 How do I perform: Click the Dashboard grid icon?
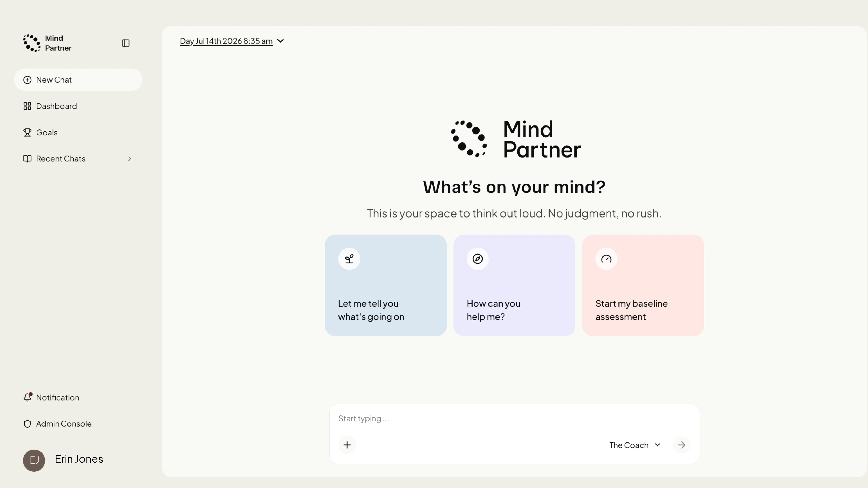point(27,106)
